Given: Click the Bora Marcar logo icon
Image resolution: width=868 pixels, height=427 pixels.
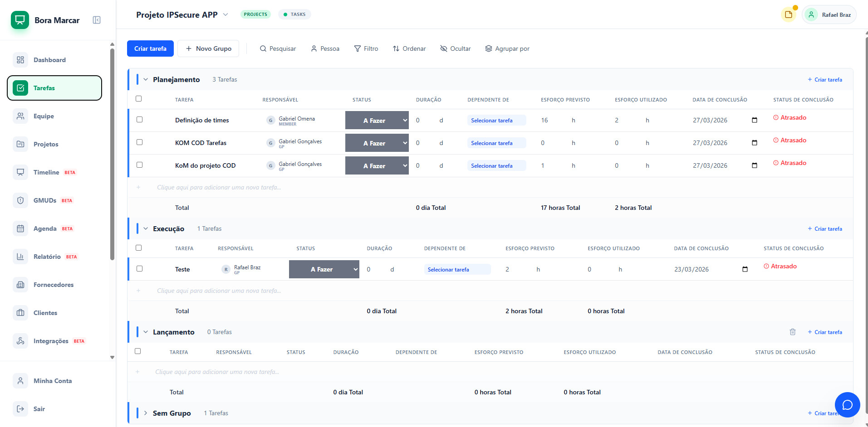Looking at the screenshot, I should tap(20, 20).
